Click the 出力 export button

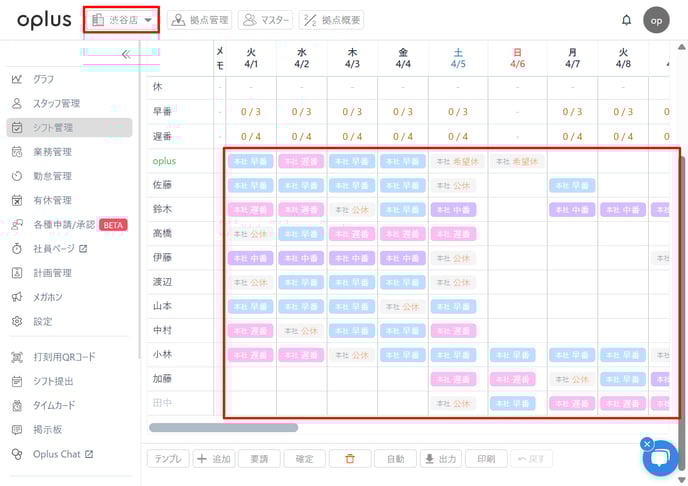(x=440, y=459)
